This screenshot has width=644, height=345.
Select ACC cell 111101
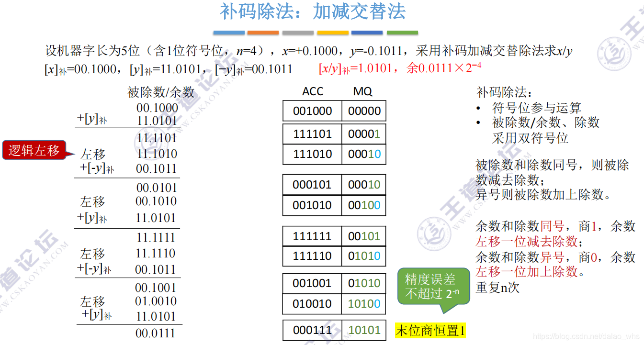(x=312, y=134)
